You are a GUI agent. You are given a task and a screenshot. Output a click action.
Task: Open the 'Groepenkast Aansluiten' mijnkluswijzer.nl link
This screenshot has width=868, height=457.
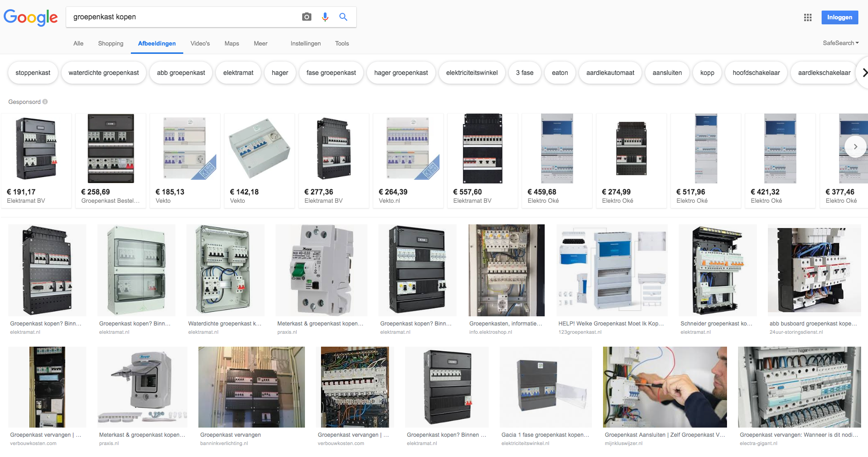[665, 434]
